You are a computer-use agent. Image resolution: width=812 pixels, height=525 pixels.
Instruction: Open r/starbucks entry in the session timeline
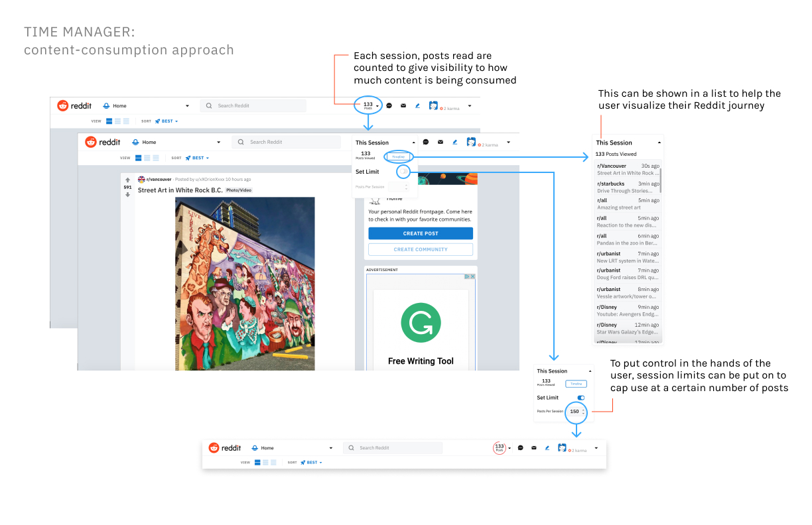pos(627,187)
